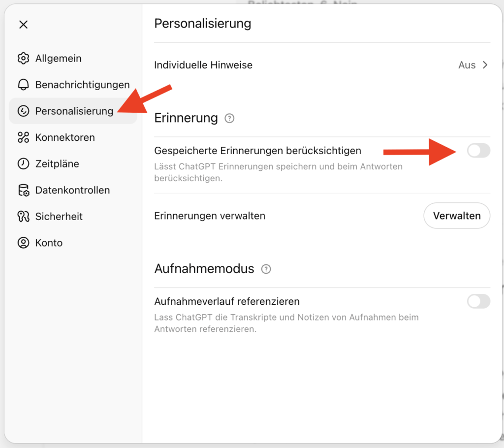The image size is (504, 448).
Task: Enable Gespeicherte Erinnerungen berücksichtigen
Action: click(478, 151)
